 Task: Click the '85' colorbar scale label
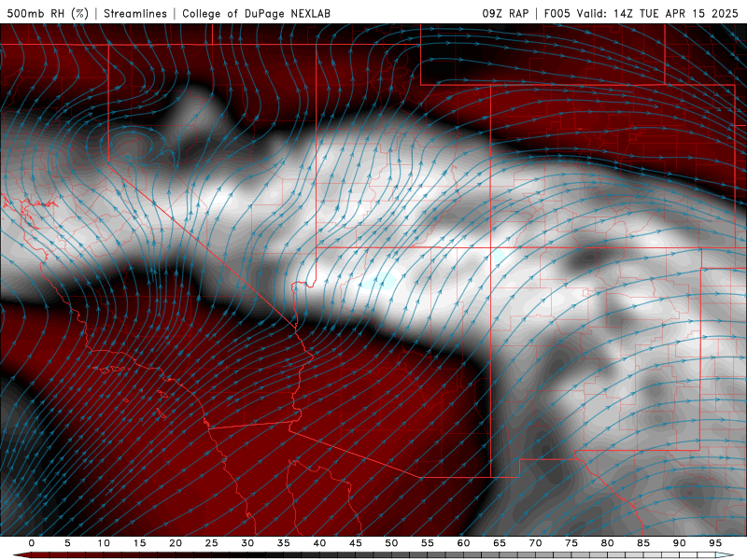(643, 543)
